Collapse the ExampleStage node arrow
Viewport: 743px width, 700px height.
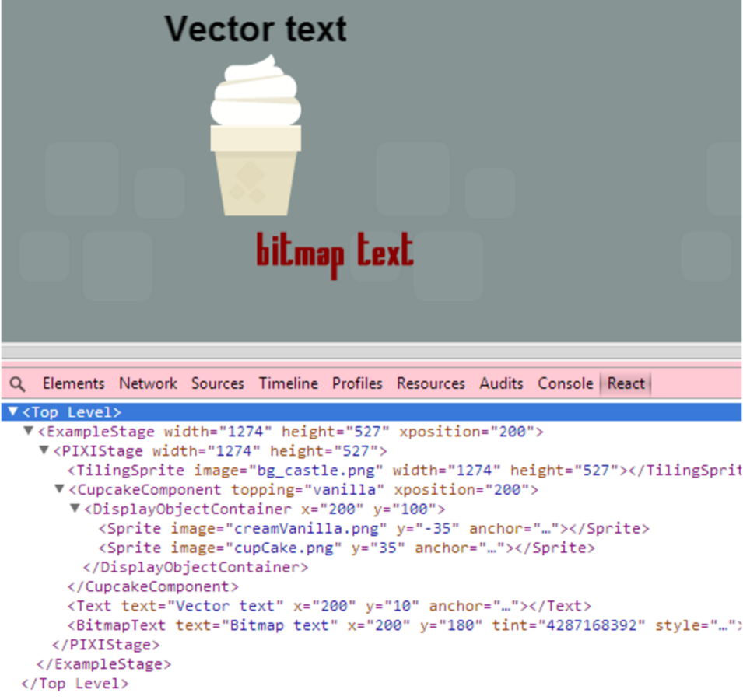point(29,431)
